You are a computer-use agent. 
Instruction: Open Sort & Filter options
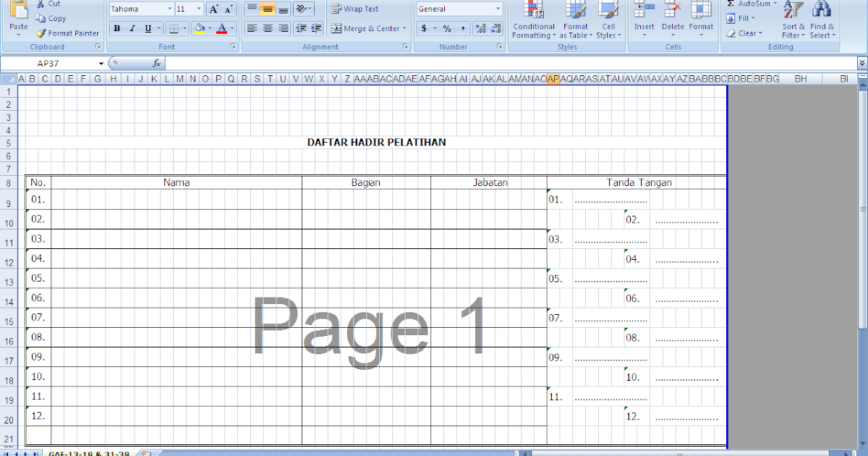tap(793, 22)
